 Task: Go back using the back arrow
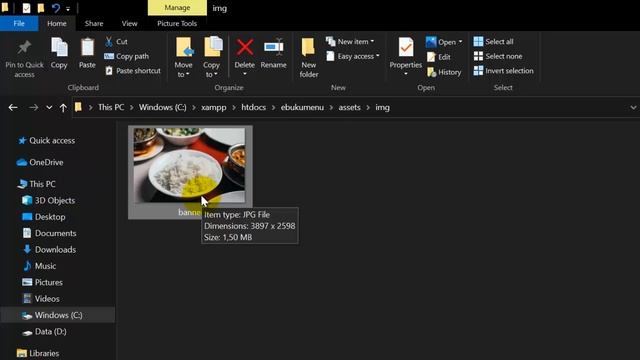[x=13, y=107]
